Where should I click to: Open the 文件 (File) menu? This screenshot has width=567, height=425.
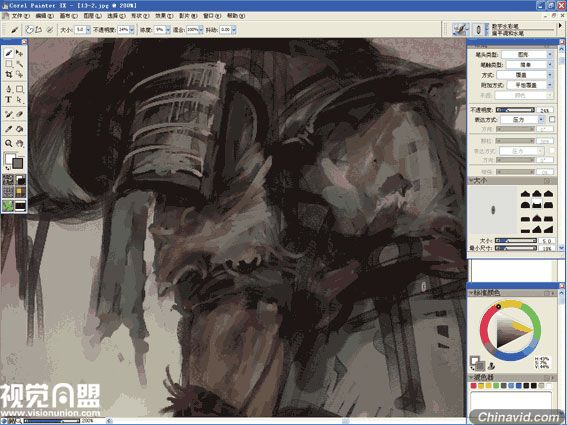(21, 16)
